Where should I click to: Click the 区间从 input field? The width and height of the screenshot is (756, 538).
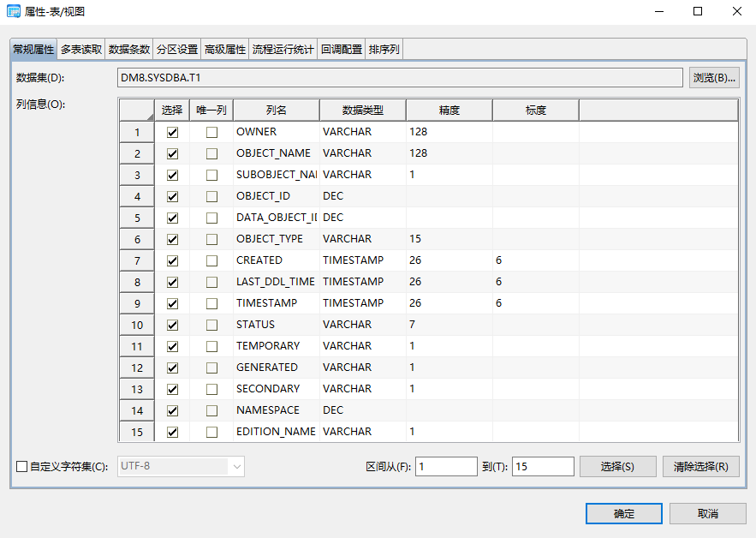446,467
